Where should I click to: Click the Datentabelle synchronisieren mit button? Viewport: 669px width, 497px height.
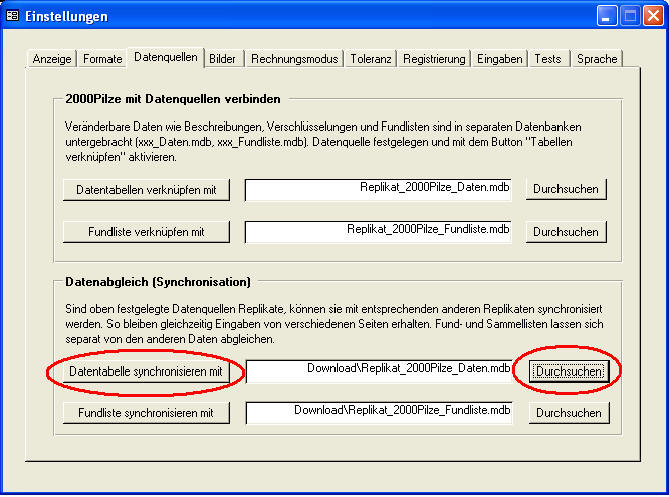pos(147,372)
